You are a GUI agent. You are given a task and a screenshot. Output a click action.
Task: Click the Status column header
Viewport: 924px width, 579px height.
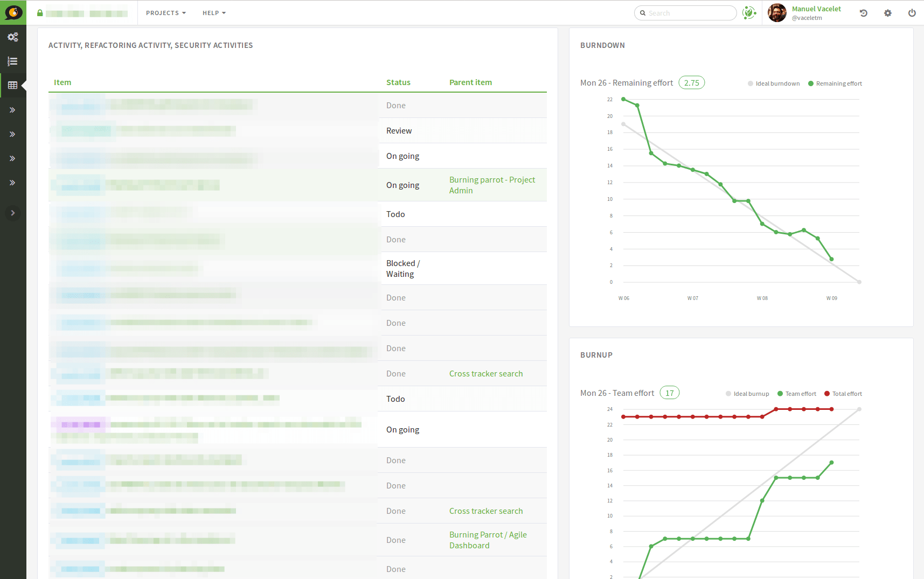[398, 82]
